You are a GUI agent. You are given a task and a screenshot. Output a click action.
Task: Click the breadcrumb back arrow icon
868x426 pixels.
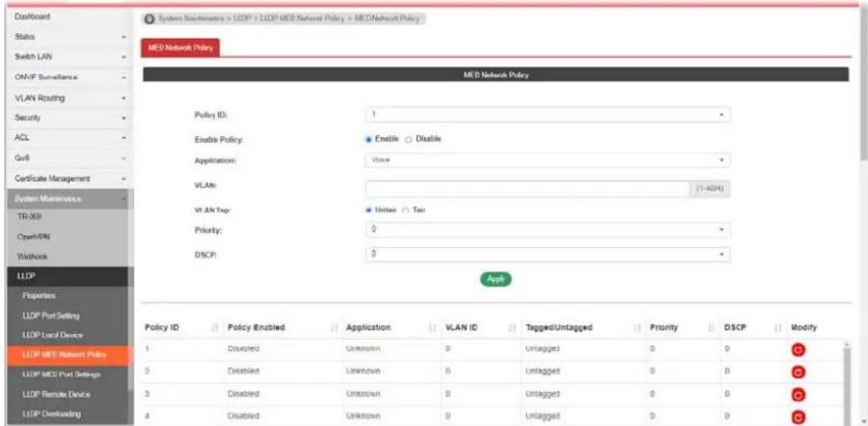pos(148,19)
